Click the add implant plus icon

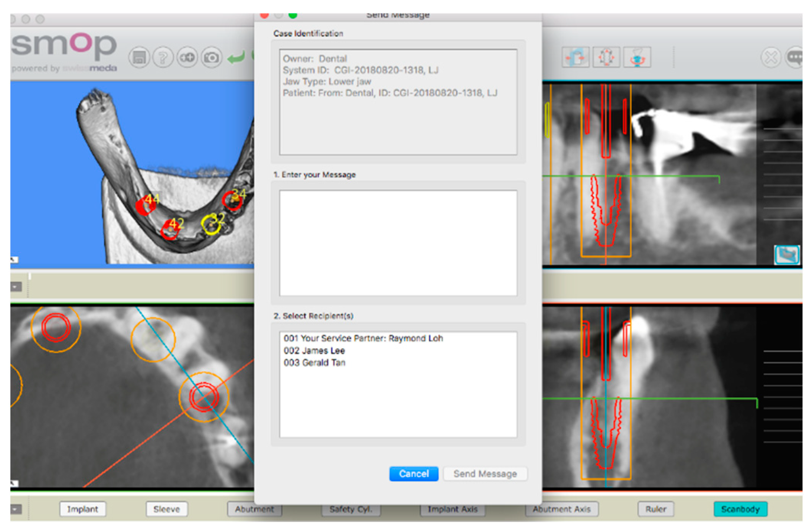pyautogui.click(x=187, y=58)
